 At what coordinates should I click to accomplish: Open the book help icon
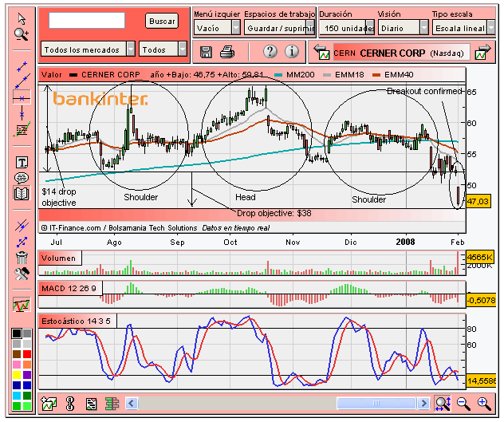pyautogui.click(x=22, y=194)
